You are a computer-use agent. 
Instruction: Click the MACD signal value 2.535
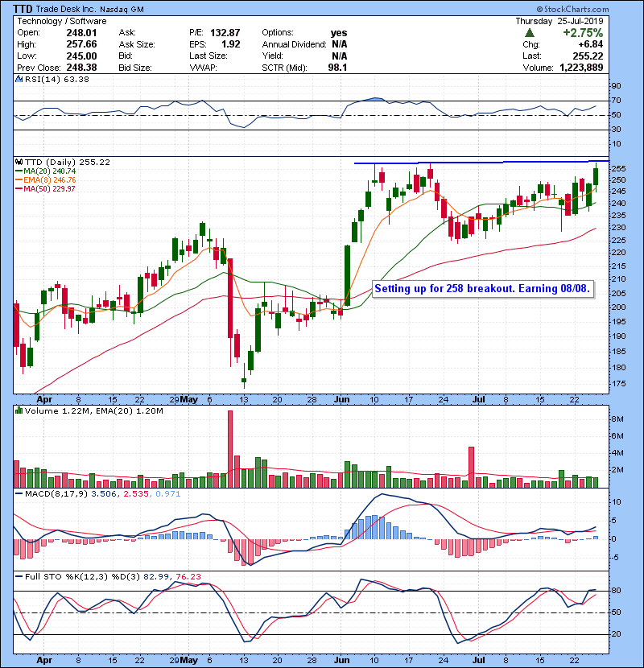(x=136, y=494)
